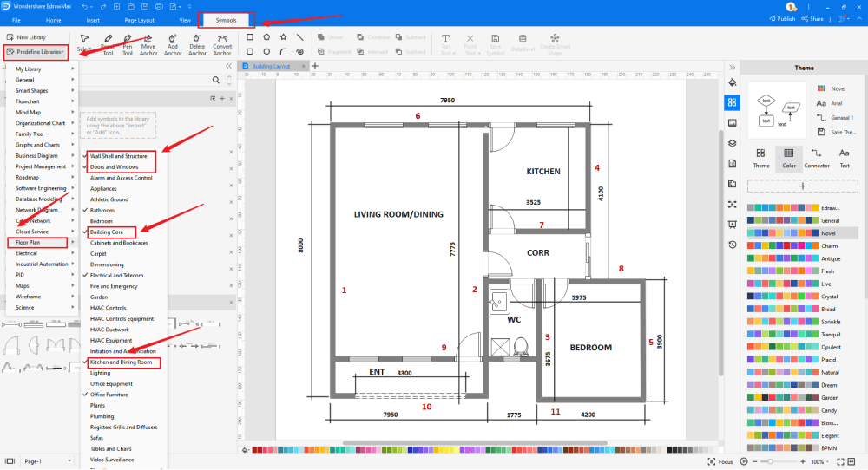Open the History icon in right sidebar
Image resolution: width=868 pixels, height=470 pixels.
[x=733, y=245]
